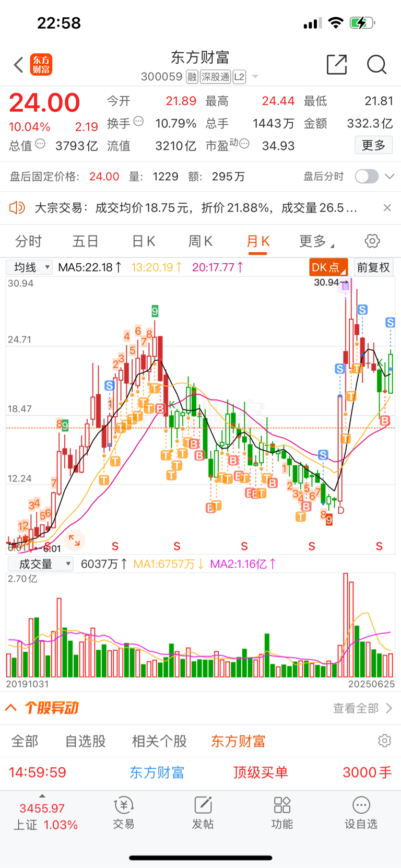
Task: Collapse the 个股异动 section chevron
Action: click(10, 708)
